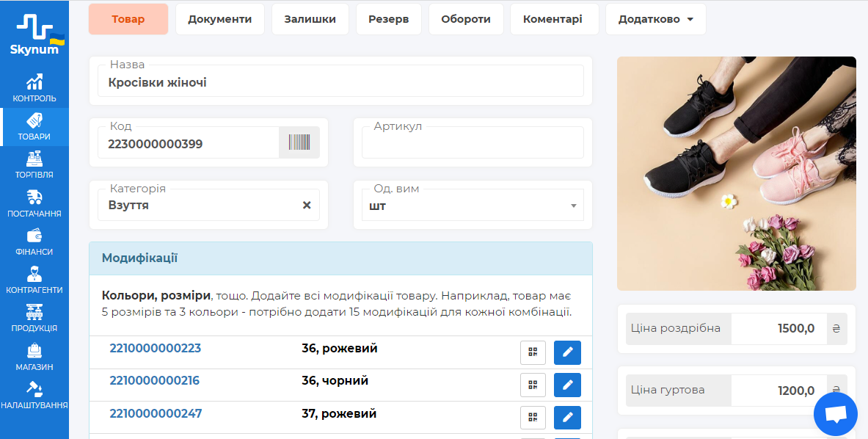
Task: Open the Документи tab
Action: [220, 19]
